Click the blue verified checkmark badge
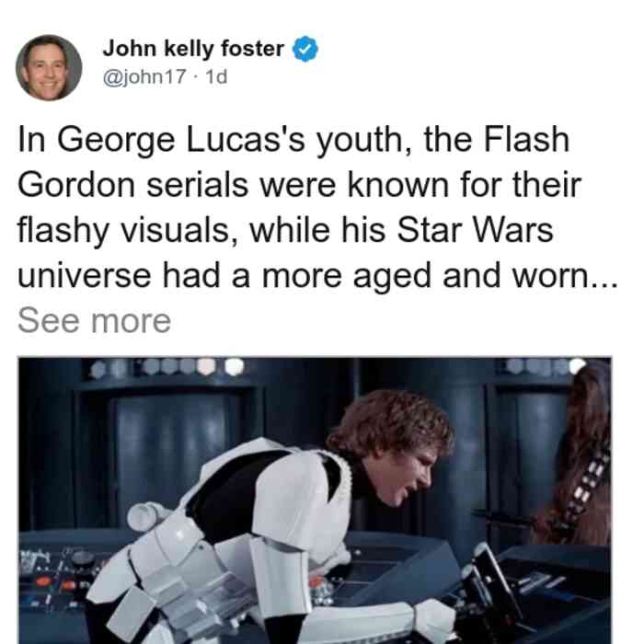 pos(305,49)
